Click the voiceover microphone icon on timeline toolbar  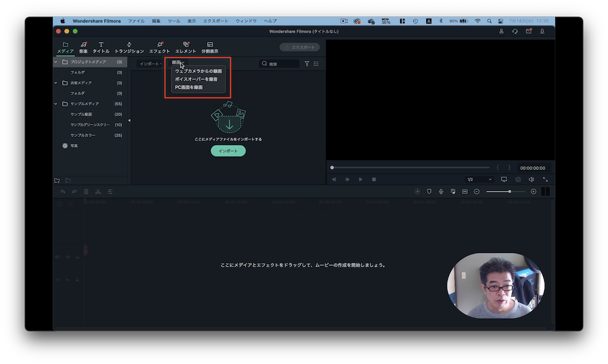(441, 192)
